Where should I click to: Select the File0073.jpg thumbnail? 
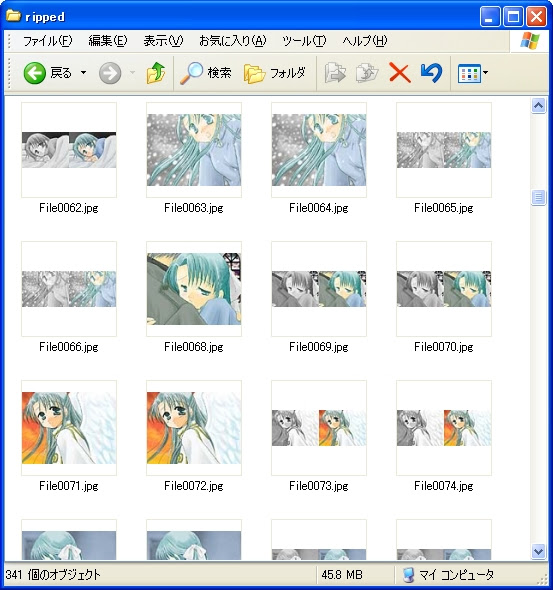[x=319, y=428]
